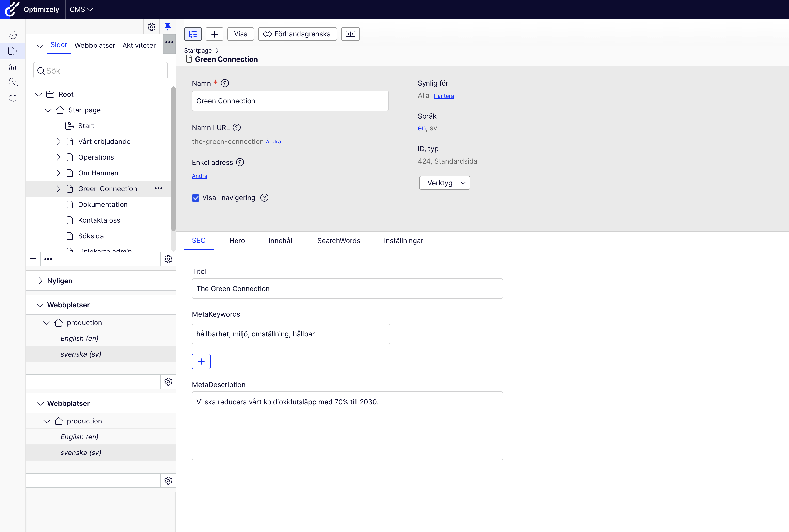Screen dimensions: 789x532
Task: Open the Verktyg dropdown
Action: point(444,183)
